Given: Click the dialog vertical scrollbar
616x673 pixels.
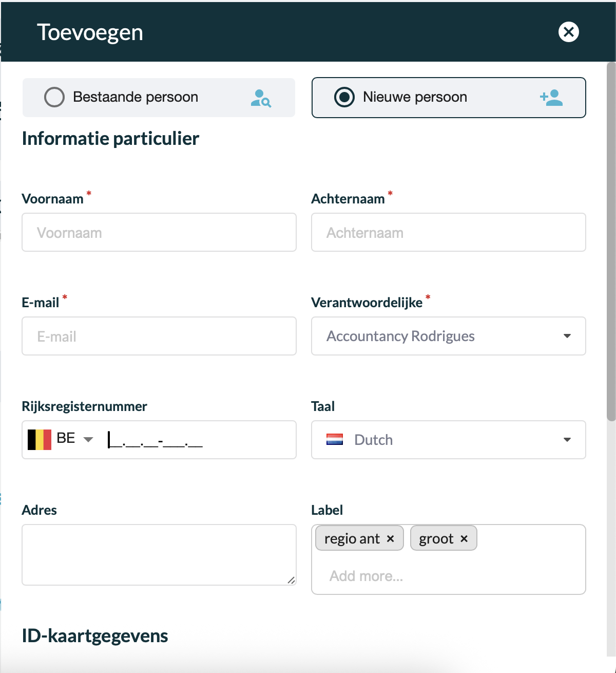Looking at the screenshot, I should [x=611, y=241].
